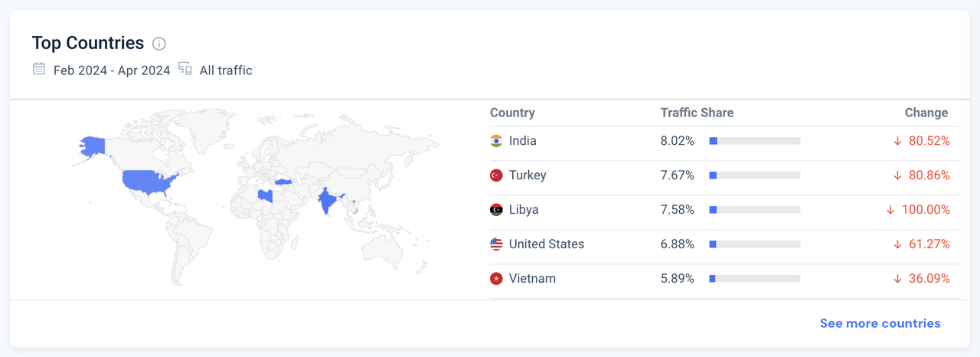The height and width of the screenshot is (357, 980).
Task: Sort by the Country column header
Action: click(x=512, y=113)
